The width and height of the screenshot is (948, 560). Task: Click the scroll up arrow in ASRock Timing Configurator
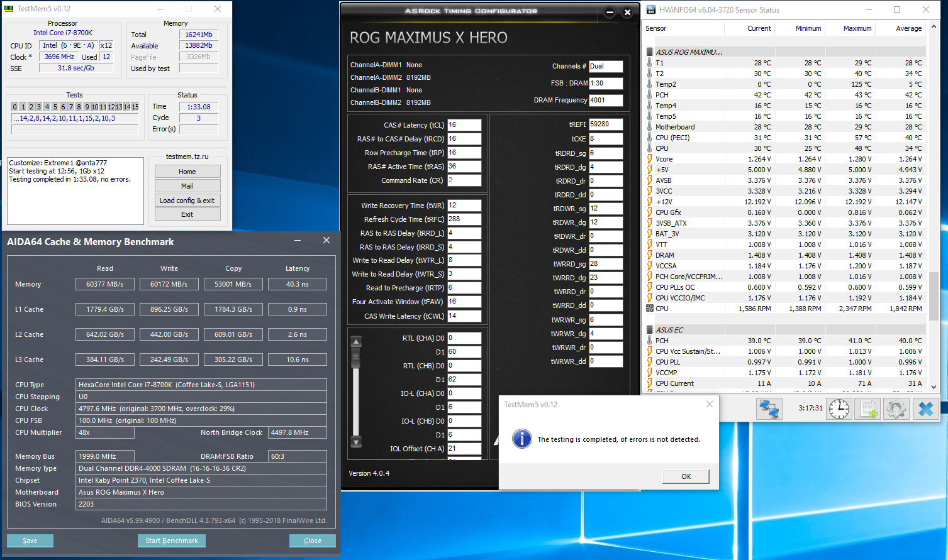356,343
